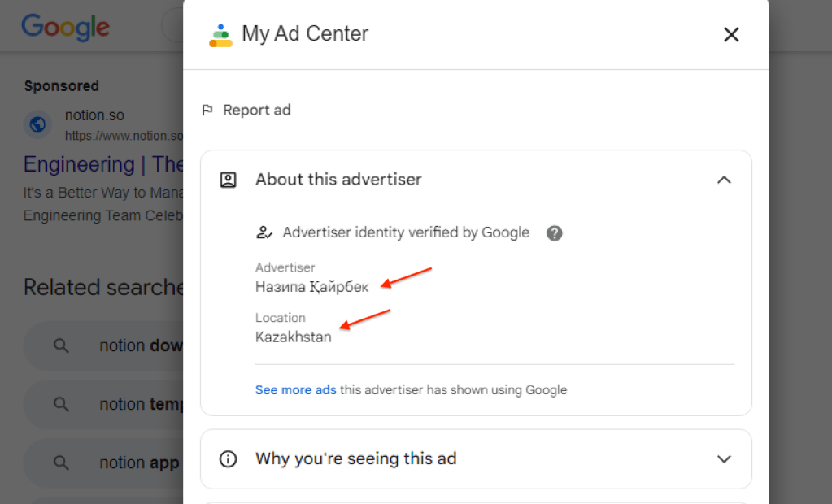Click the Report ad flag icon
Screen dimensions: 832x504
[207, 110]
